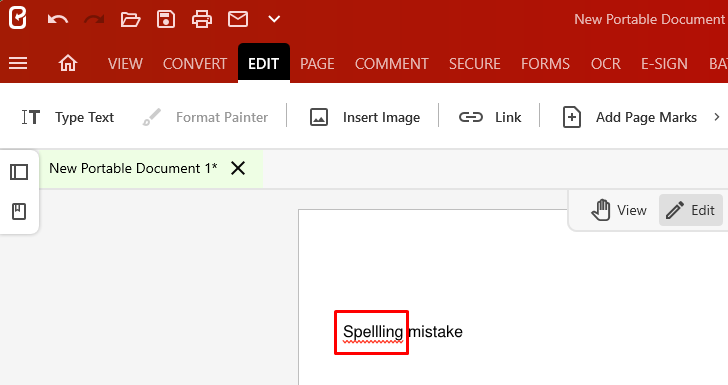Undo the last action
The height and width of the screenshot is (385, 728).
tap(58, 20)
